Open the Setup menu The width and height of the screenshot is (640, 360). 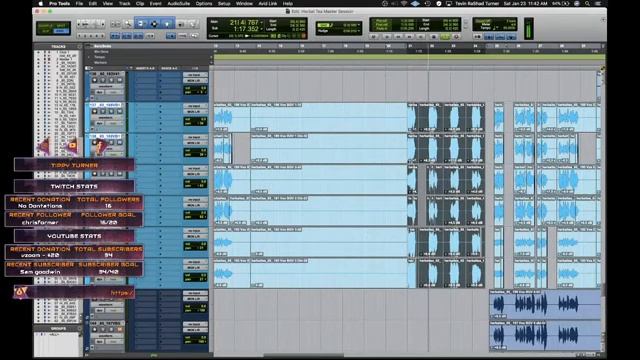(224, 3)
